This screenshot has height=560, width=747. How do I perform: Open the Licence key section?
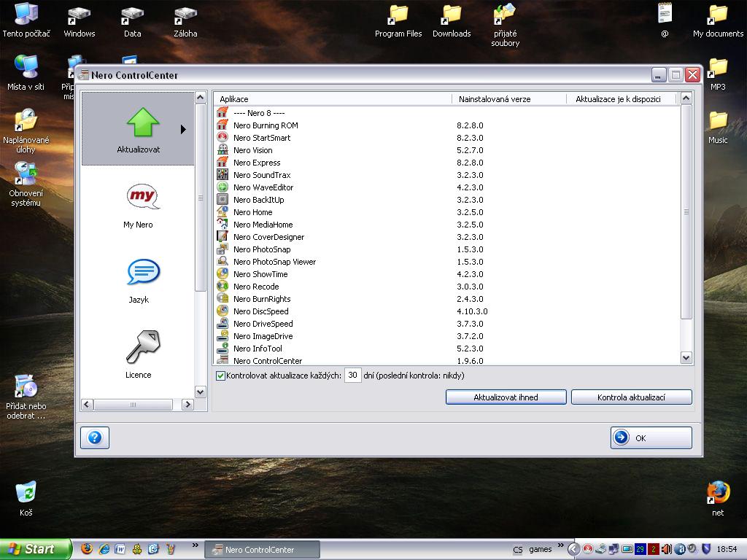[139, 355]
